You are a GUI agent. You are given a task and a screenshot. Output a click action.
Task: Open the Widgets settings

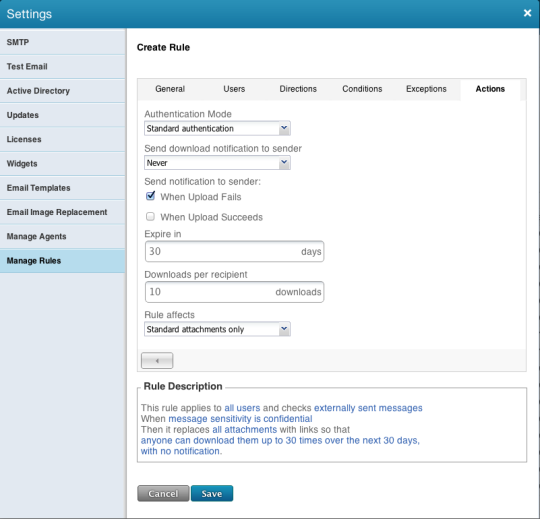tap(62, 164)
